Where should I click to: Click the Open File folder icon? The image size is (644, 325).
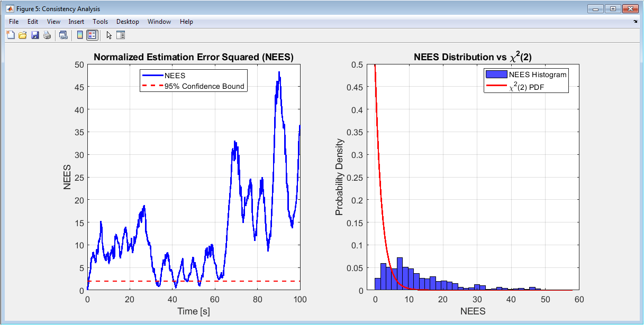click(x=23, y=35)
